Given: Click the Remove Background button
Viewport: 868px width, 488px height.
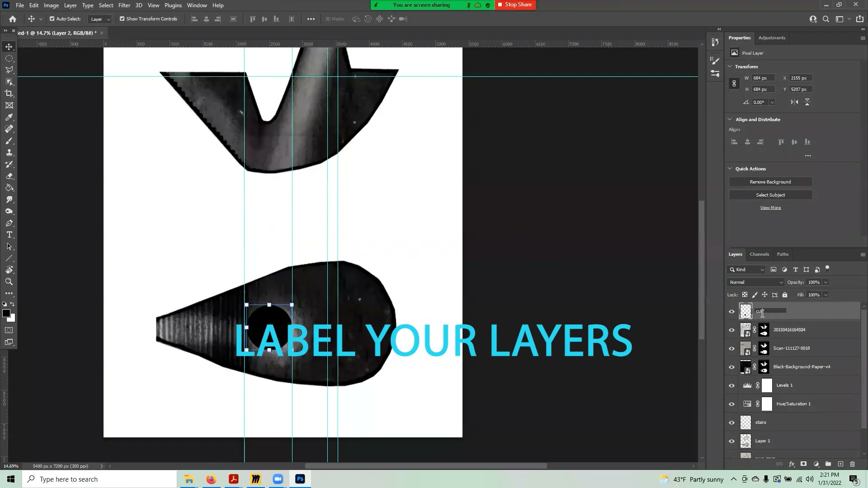Looking at the screenshot, I should click(x=770, y=182).
